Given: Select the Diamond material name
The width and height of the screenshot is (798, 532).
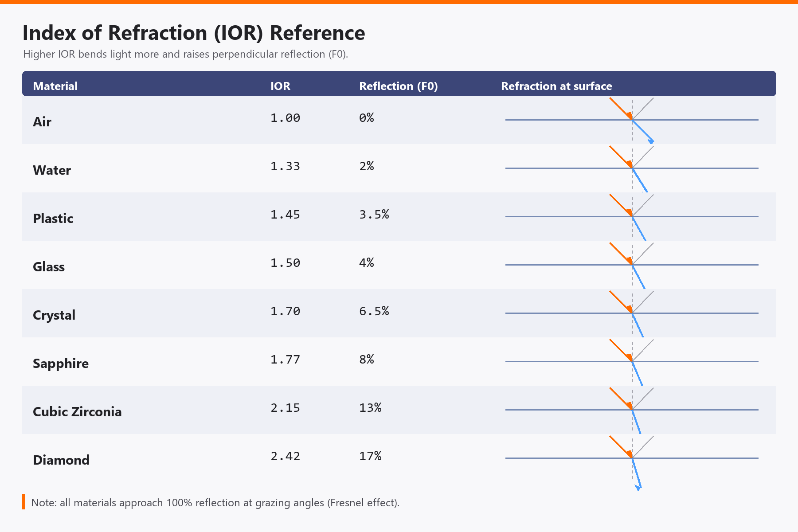Looking at the screenshot, I should coord(61,460).
